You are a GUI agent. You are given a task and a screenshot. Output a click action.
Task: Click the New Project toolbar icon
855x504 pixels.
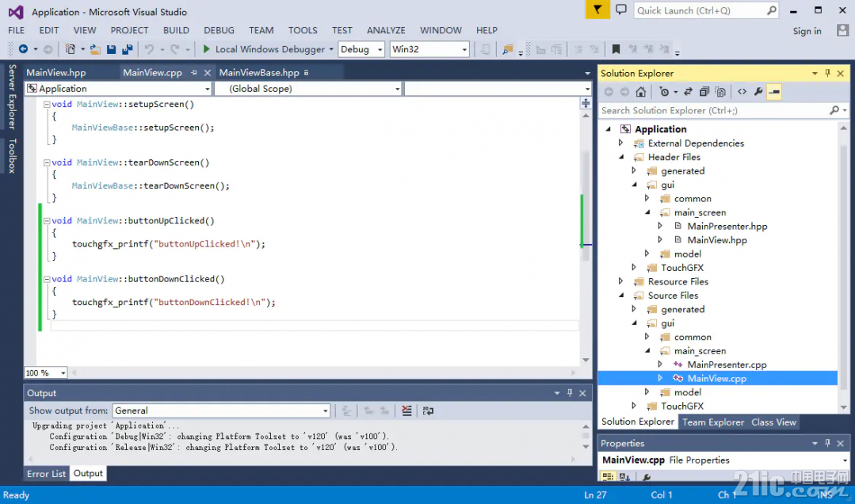coord(71,49)
